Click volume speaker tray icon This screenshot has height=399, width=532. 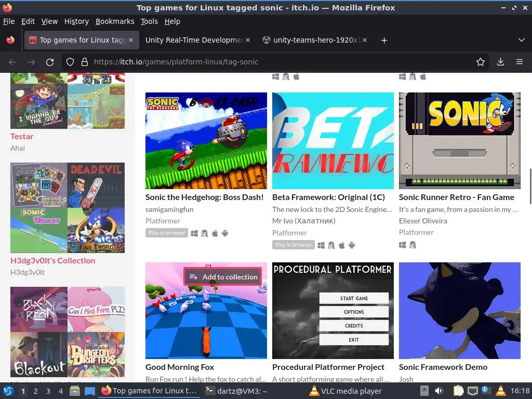(439, 391)
